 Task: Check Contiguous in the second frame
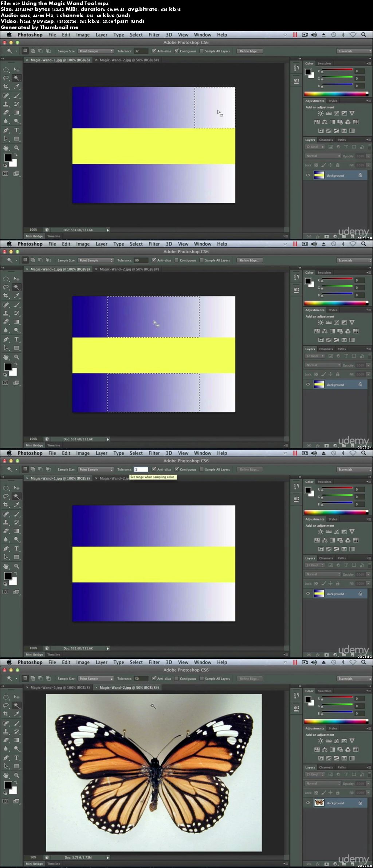(x=177, y=260)
